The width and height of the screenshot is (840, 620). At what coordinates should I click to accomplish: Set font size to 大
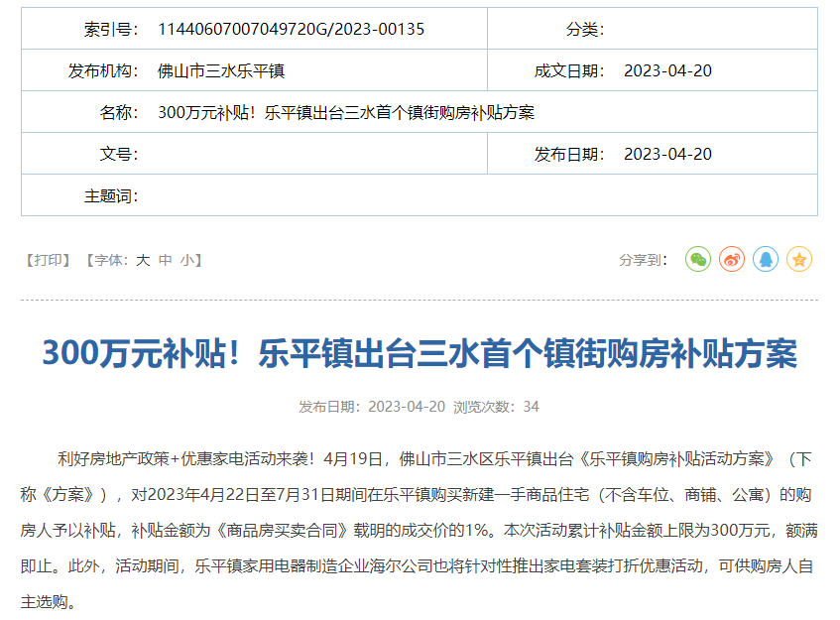[x=143, y=260]
